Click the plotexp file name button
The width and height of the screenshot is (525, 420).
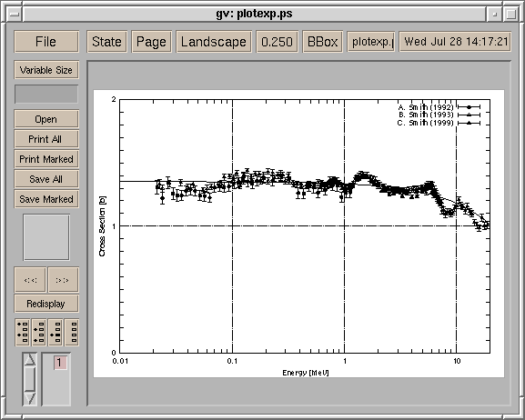click(371, 42)
